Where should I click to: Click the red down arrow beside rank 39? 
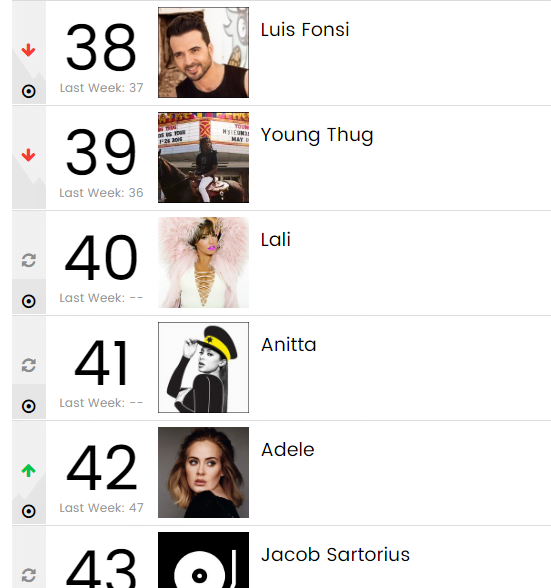(29, 155)
